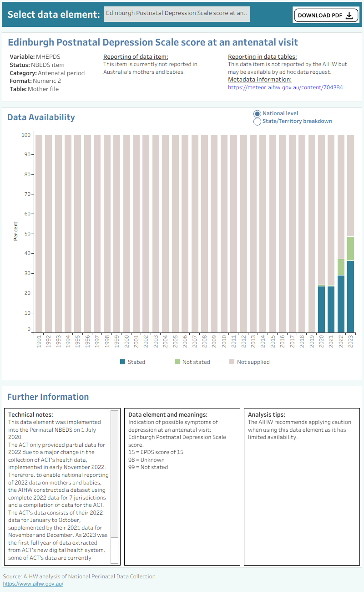Image resolution: width=364 pixels, height=592 pixels.
Task: Click the 'Reporting in data tables' heading
Action: point(263,57)
